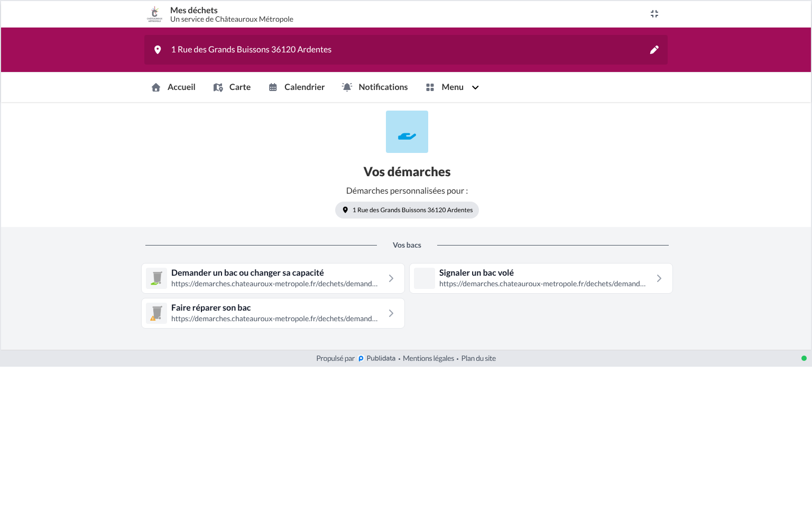Viewport: 812px width, 508px height.
Task: Click Un service de Châteauroux Métropole subtitle
Action: pyautogui.click(x=232, y=19)
